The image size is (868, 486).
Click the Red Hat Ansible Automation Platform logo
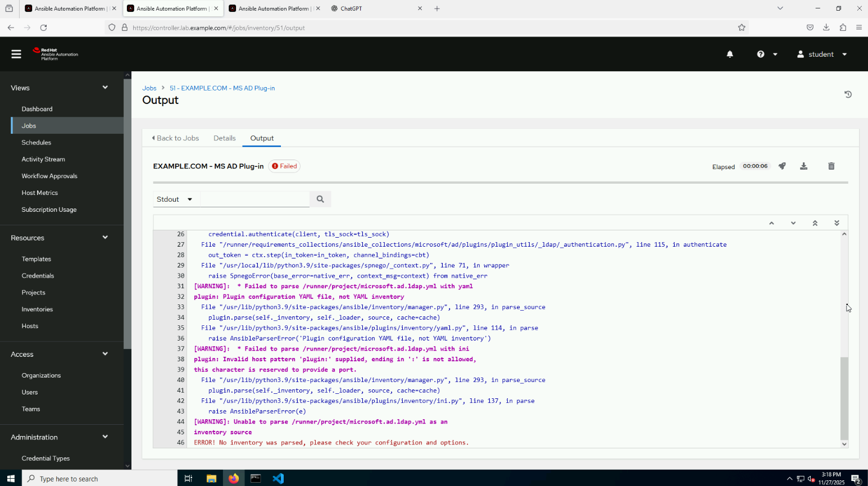point(56,54)
